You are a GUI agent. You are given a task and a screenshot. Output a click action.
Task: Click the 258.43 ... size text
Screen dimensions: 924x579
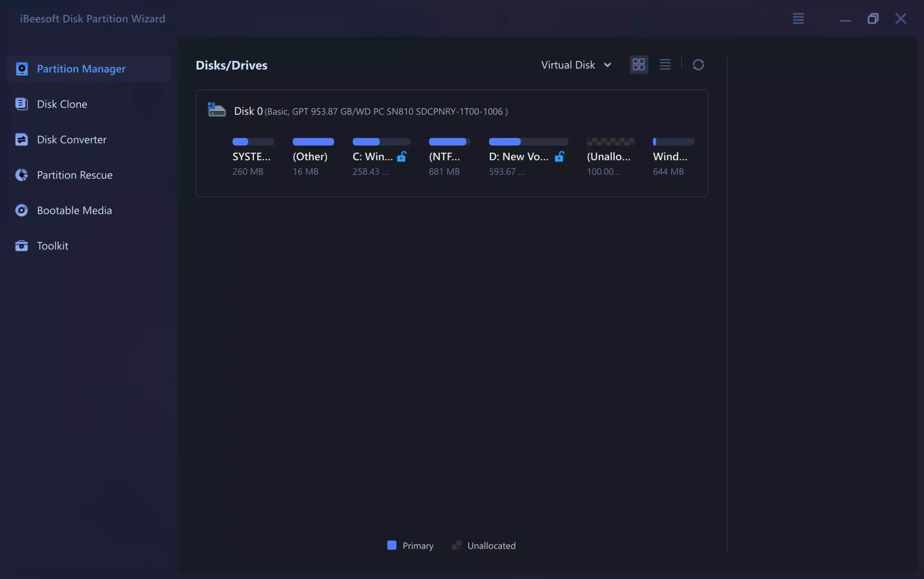pyautogui.click(x=371, y=171)
